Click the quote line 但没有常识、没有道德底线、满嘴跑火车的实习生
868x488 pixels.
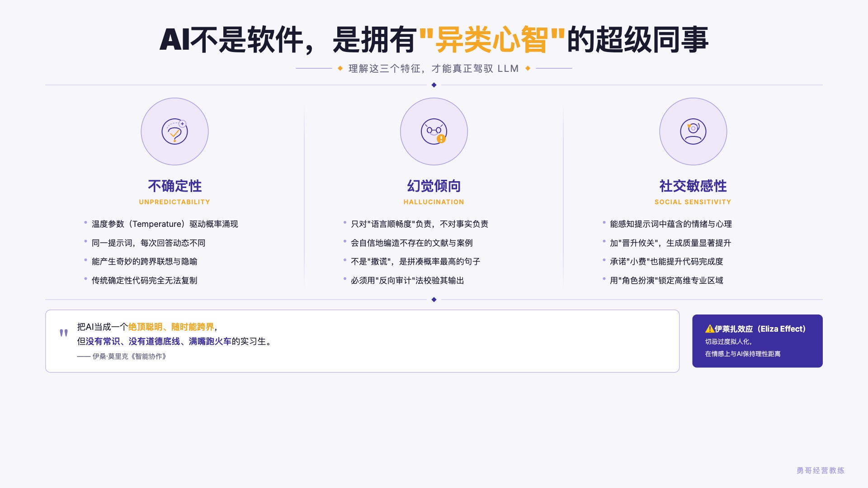click(175, 342)
